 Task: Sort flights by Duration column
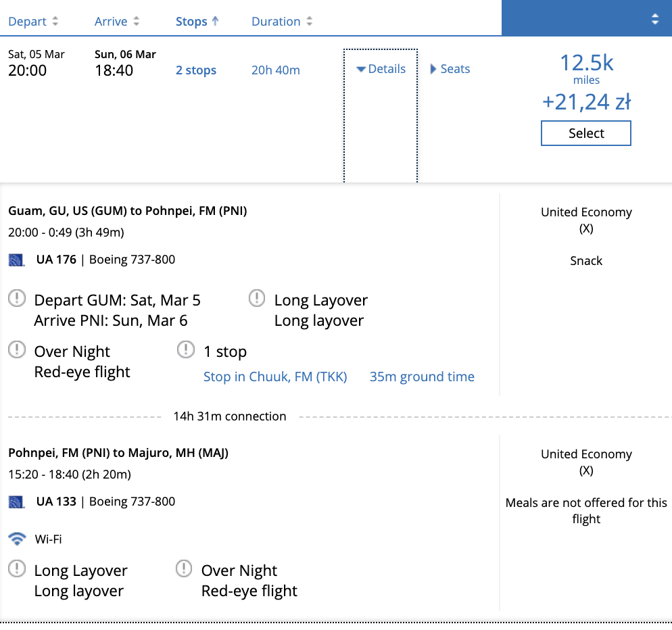tap(282, 21)
